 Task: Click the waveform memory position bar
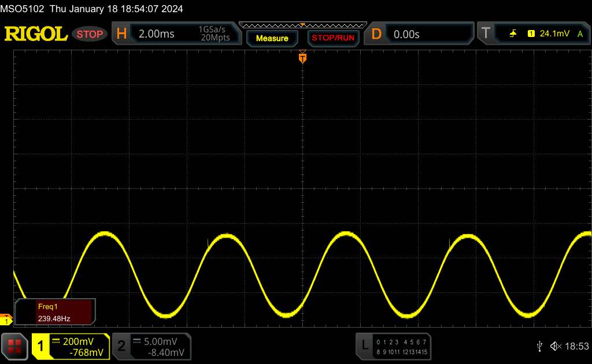coord(303,25)
